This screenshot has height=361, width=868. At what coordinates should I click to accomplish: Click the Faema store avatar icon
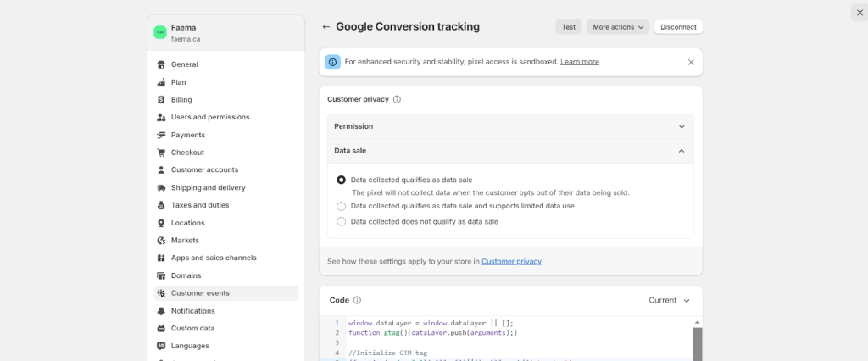[159, 32]
